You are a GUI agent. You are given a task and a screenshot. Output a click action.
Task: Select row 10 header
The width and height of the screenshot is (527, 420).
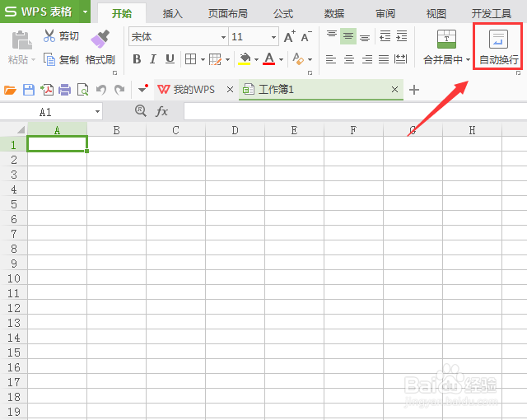coord(14,278)
